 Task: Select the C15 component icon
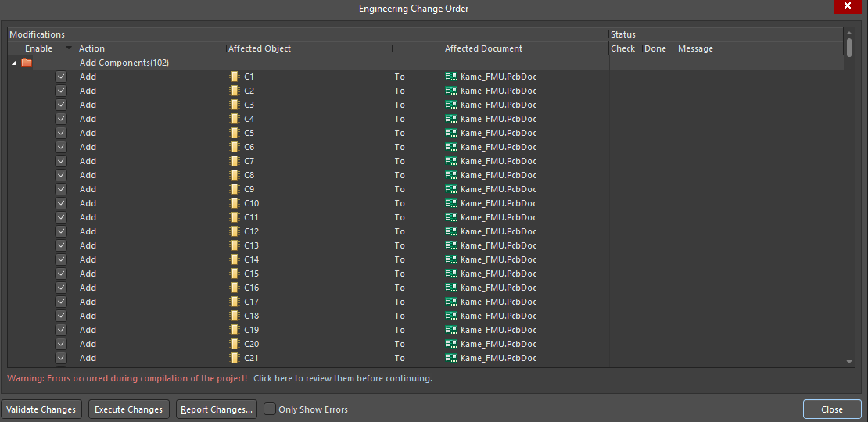click(235, 274)
